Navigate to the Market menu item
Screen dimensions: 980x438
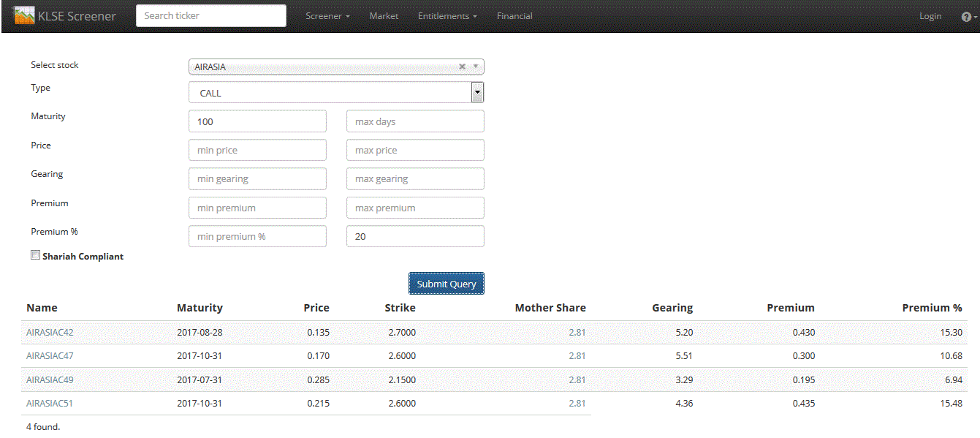(384, 15)
